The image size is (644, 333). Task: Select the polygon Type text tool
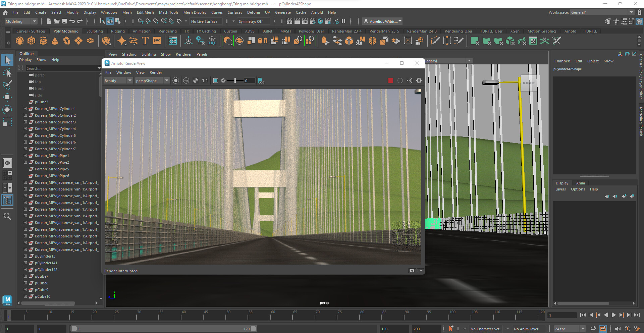pos(145,41)
